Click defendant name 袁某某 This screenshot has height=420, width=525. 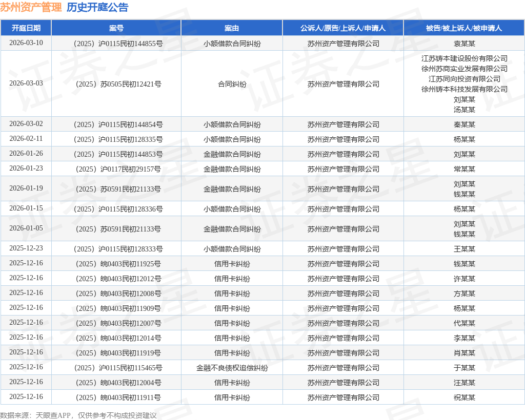point(465,44)
